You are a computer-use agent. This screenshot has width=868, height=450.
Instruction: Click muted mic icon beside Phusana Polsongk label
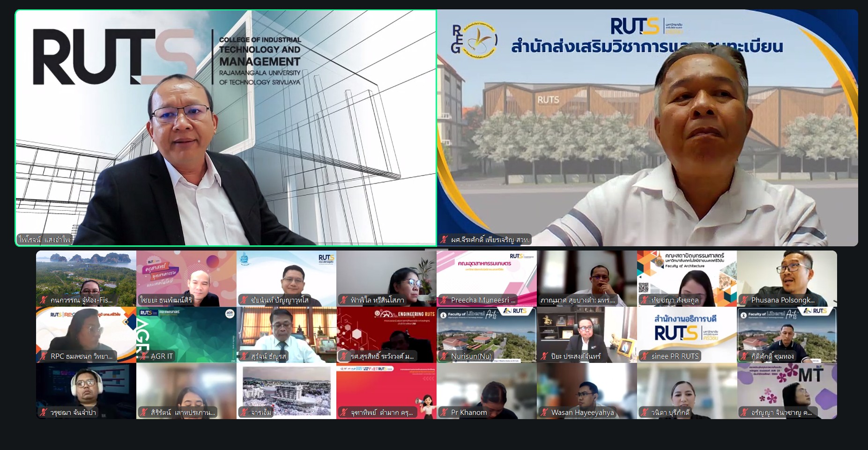point(744,300)
